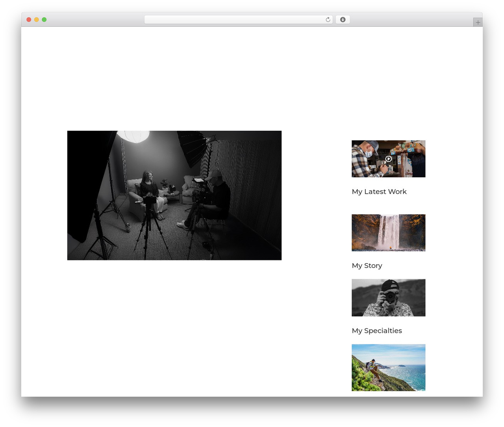This screenshot has height=427, width=504.
Task: Select the waterfall thumbnail image
Action: point(388,233)
